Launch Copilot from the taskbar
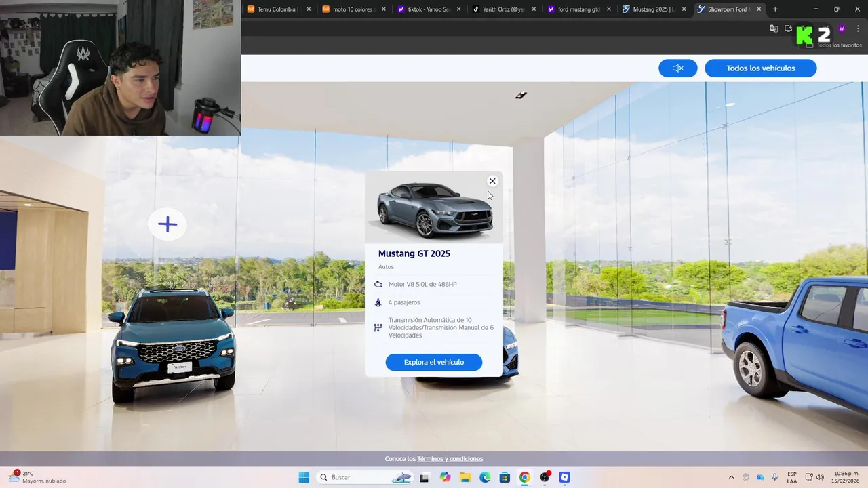Image resolution: width=868 pixels, height=488 pixels. (445, 477)
